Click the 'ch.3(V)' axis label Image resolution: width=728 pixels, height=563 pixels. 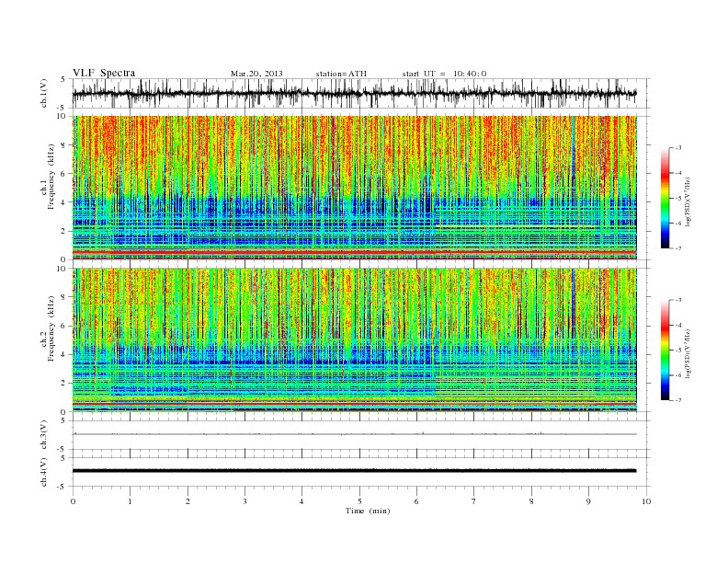click(x=44, y=435)
